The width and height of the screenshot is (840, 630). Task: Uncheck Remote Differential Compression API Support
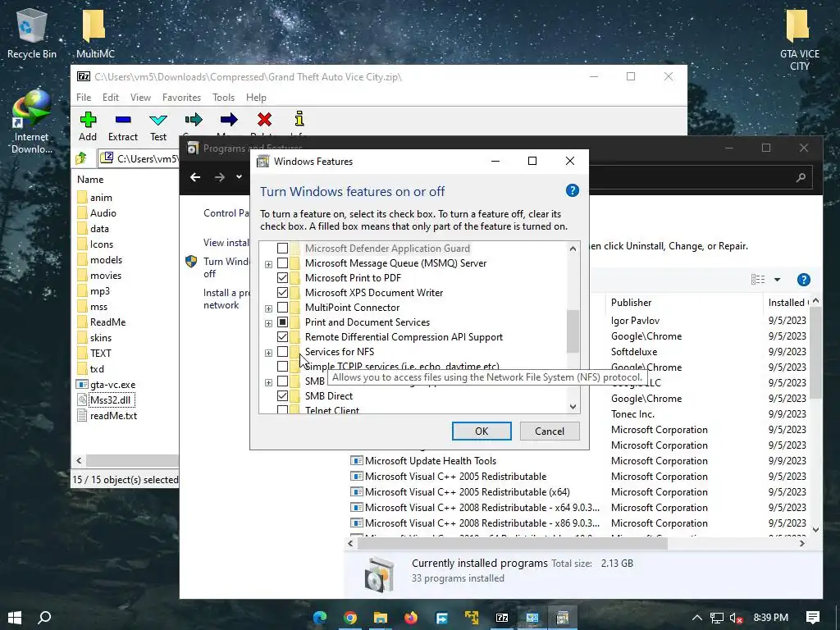click(282, 337)
